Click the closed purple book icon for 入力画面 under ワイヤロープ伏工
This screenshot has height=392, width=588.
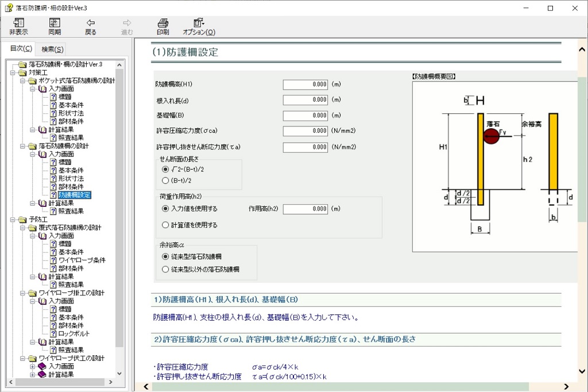tap(42, 367)
